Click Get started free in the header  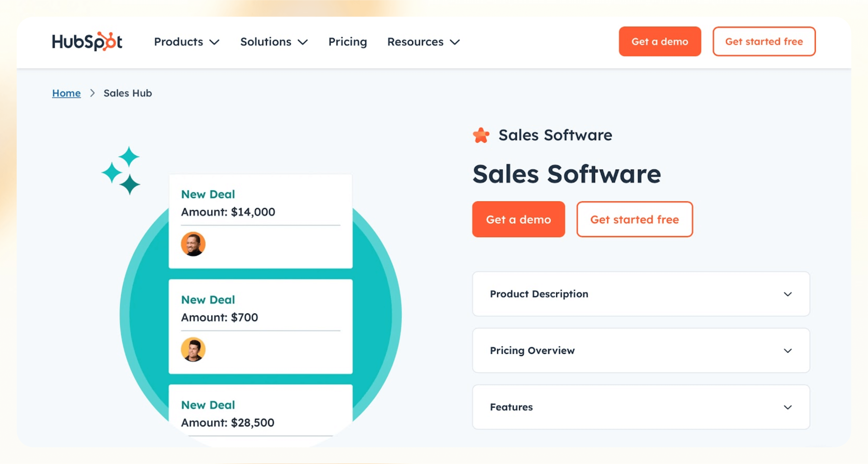coord(764,41)
